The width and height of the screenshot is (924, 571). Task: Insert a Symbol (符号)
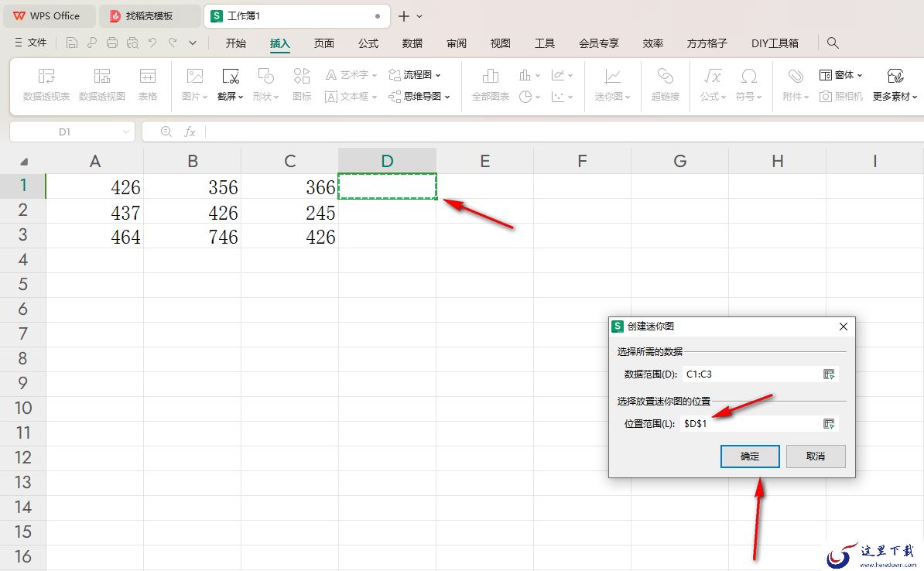(748, 84)
